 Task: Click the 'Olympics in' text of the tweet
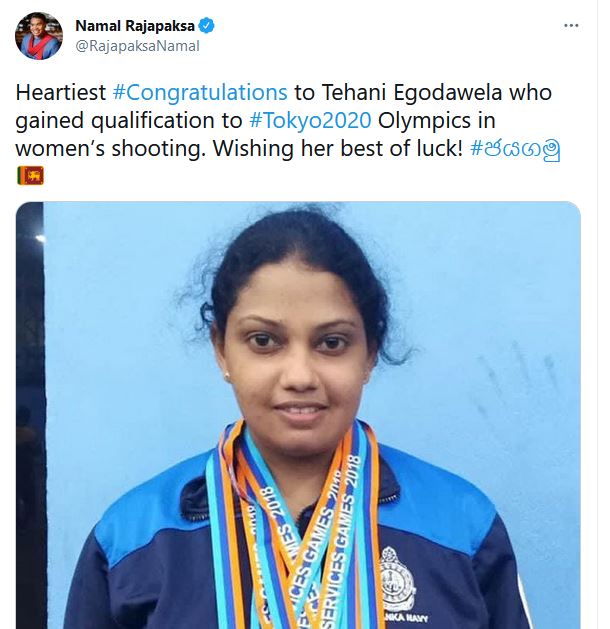437,121
